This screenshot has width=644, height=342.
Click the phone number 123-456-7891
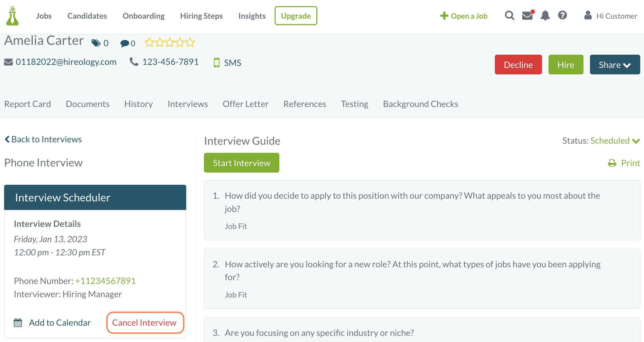point(170,62)
